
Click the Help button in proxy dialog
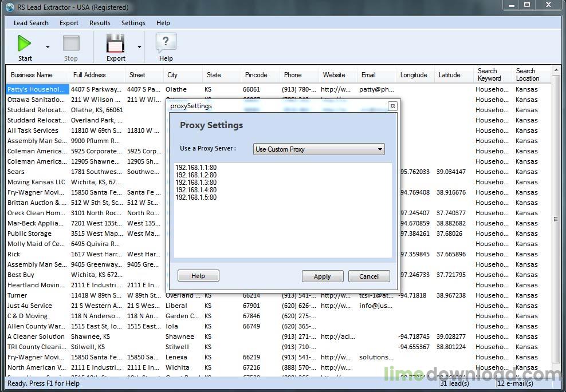pos(198,276)
